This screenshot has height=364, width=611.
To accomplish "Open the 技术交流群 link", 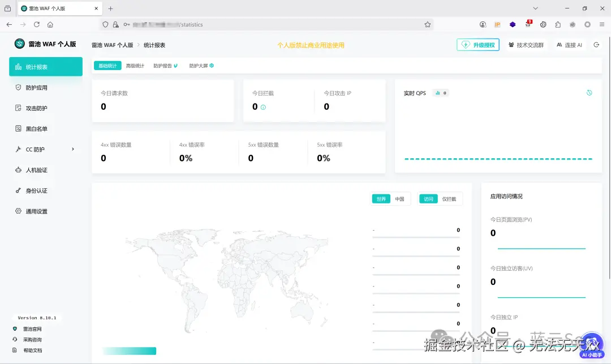I will [x=526, y=45].
